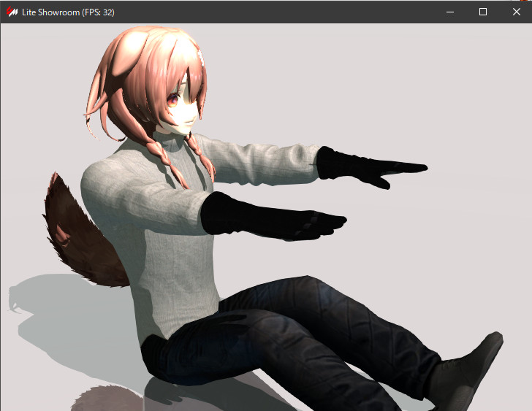Screen dimensions: 532x411
Task: Click the title text showing FPS: 32
Action: pyautogui.click(x=68, y=12)
